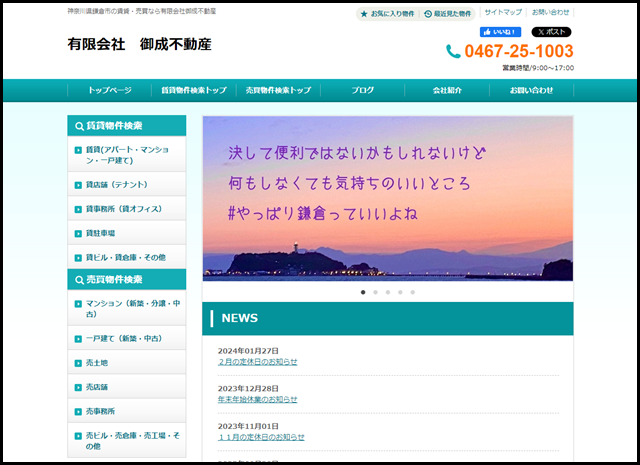Open お問い合わせ in the teal navigation bar
The width and height of the screenshot is (640, 465).
tap(531, 90)
